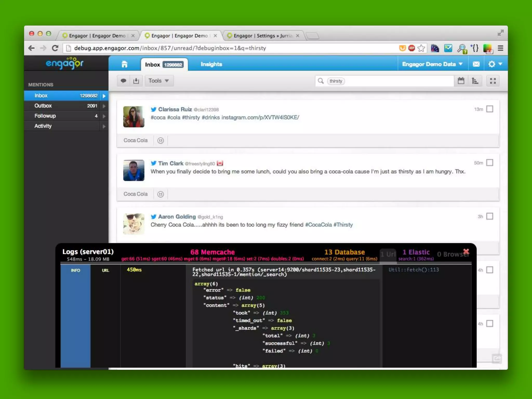Screen dimensions: 532x399
Task: Open the calendar date filter icon
Action: [x=461, y=81]
